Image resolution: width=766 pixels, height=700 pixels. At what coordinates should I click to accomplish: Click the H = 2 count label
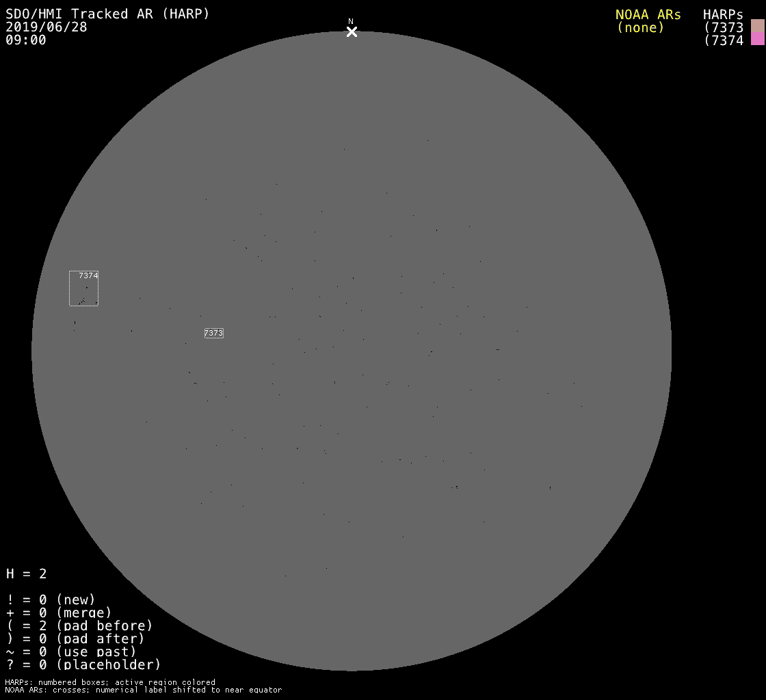(x=27, y=574)
